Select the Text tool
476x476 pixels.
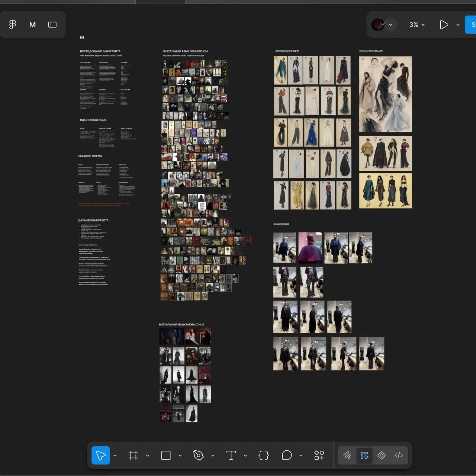click(231, 455)
